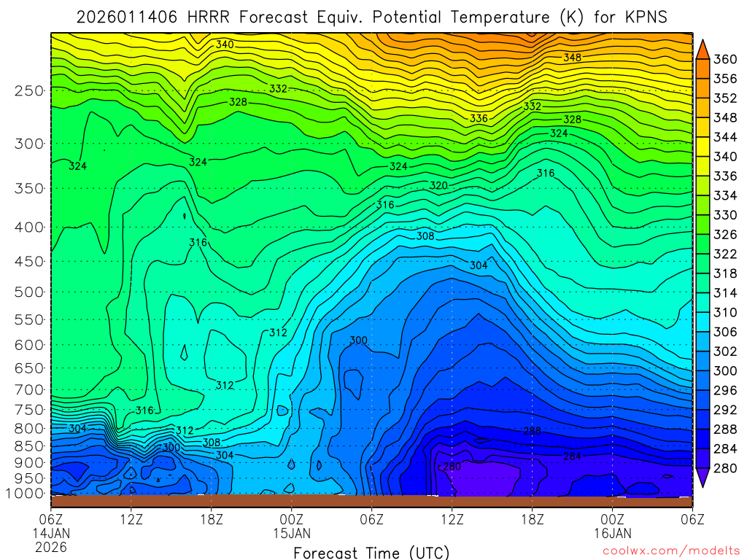Click the 292 colorbar value
This screenshot has height=560, width=747.
725,410
